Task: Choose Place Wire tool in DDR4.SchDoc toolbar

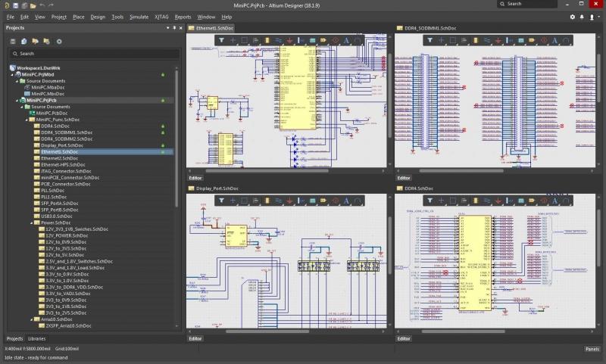Action: 486,201
